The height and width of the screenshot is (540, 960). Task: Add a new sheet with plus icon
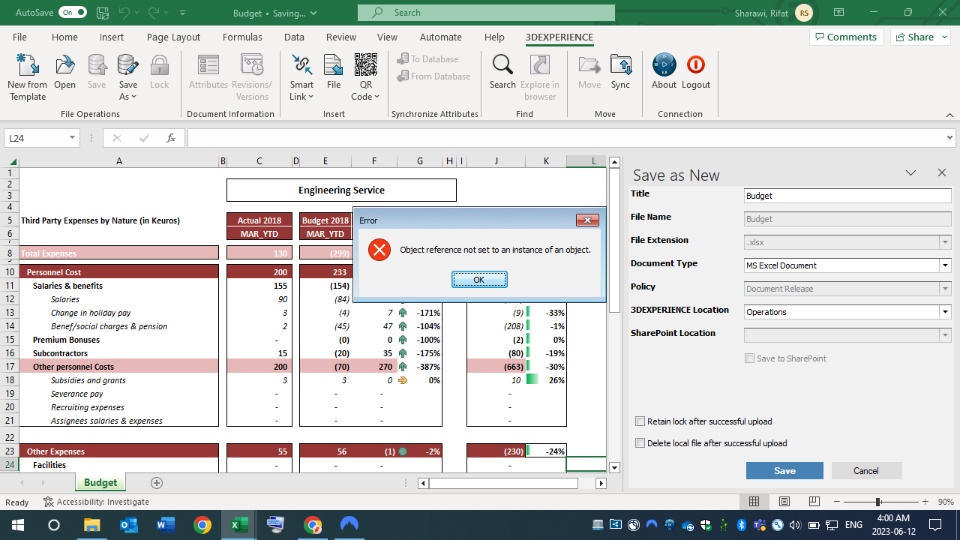pos(157,483)
